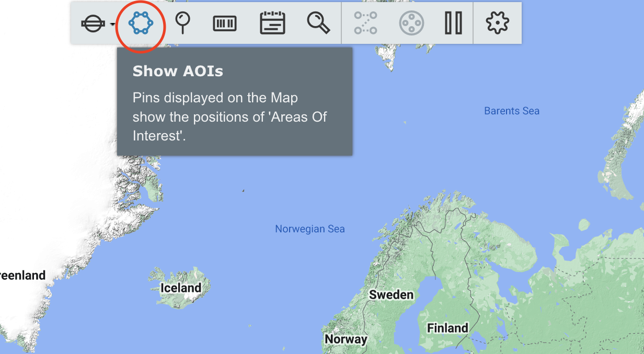Open settings with the gear icon

coord(497,23)
